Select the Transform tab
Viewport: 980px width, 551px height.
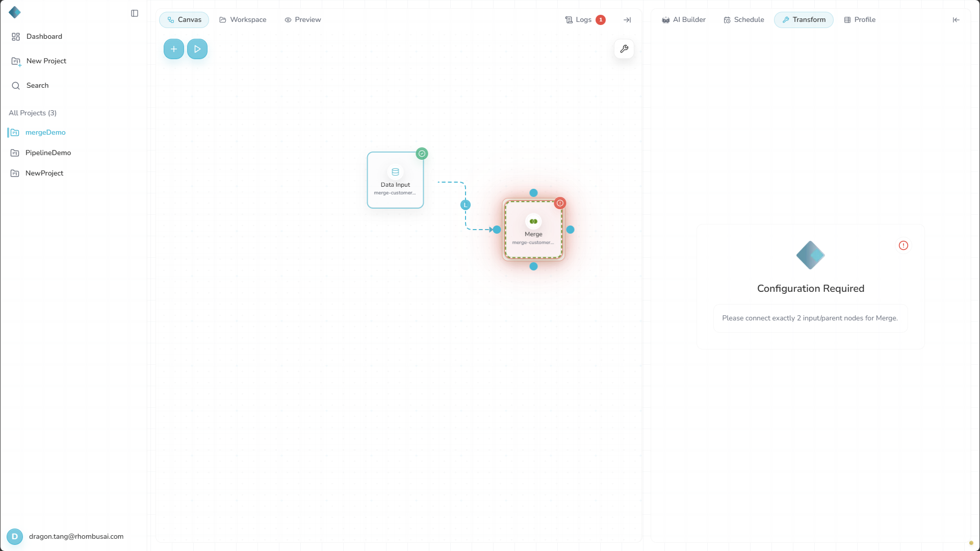(804, 20)
